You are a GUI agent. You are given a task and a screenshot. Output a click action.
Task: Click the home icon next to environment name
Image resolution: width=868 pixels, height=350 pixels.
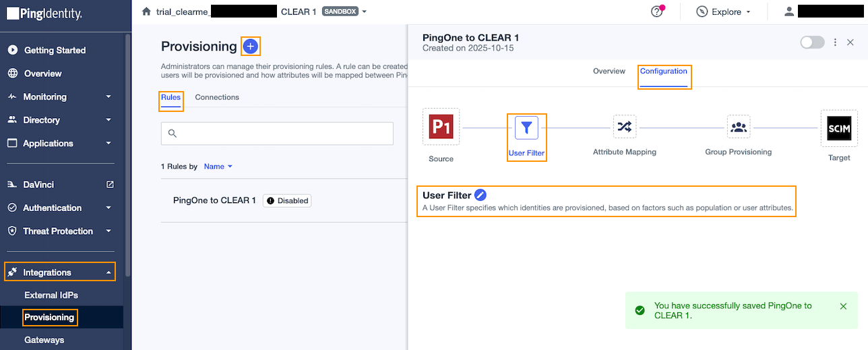146,11
